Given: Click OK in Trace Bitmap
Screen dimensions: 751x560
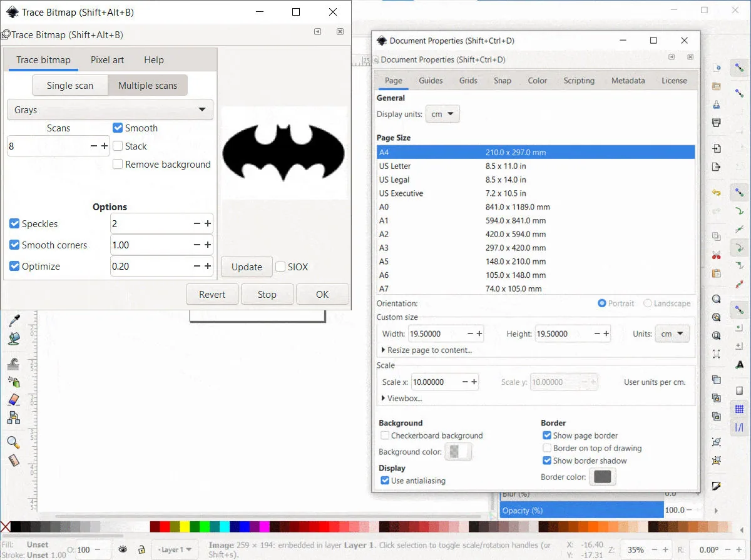Looking at the screenshot, I should tap(322, 294).
